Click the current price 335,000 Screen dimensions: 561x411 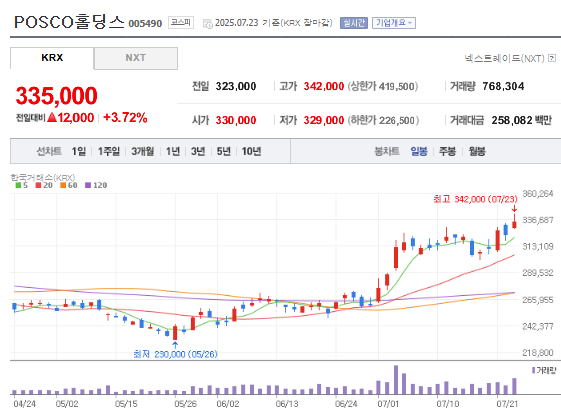pyautogui.click(x=57, y=96)
